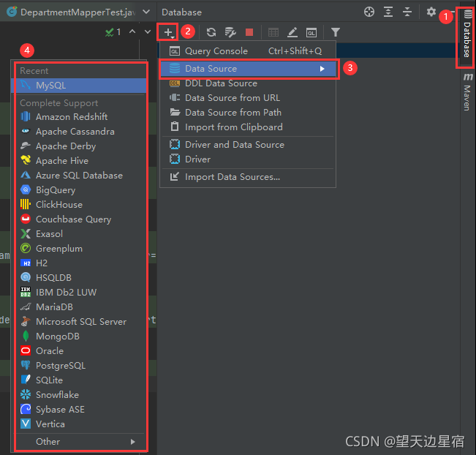
Task: Expand the Data Source submenu arrow
Action: point(322,69)
